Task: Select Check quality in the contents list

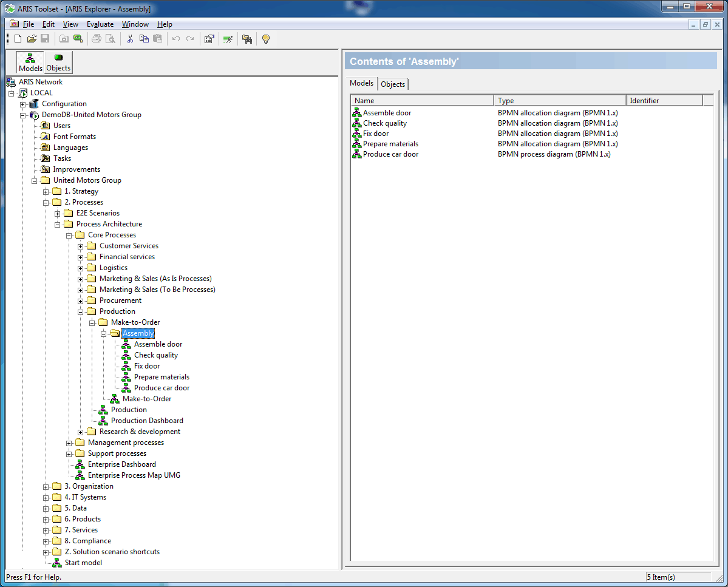Action: point(385,123)
